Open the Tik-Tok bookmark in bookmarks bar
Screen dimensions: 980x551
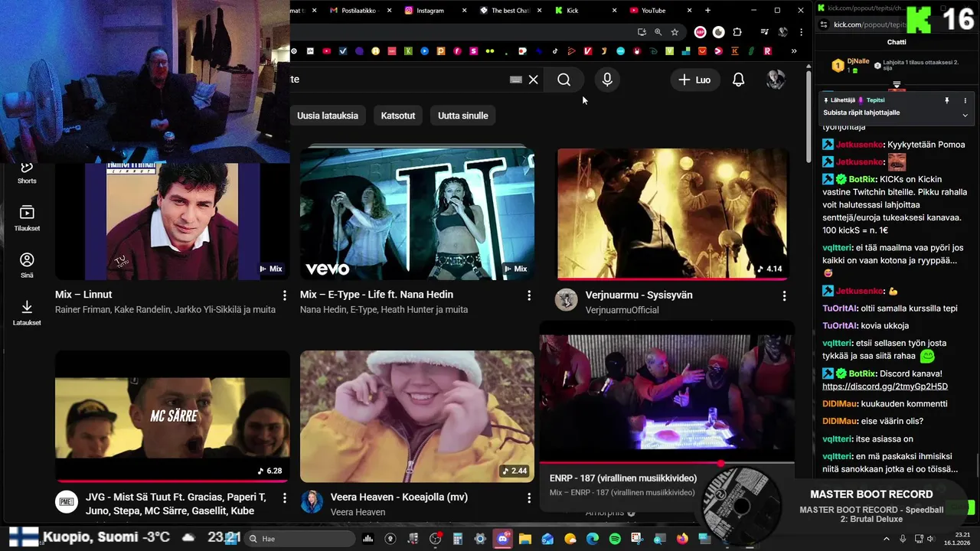tap(556, 51)
